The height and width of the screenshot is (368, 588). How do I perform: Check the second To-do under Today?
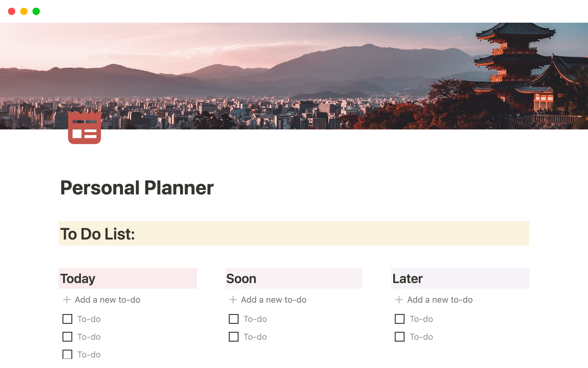point(67,337)
